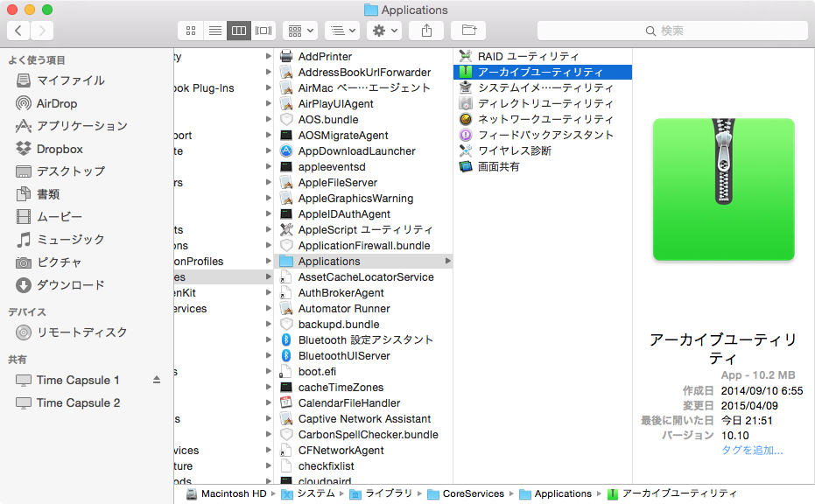The height and width of the screenshot is (504, 815).
Task: Click into the 検索 search field
Action: coord(672,31)
